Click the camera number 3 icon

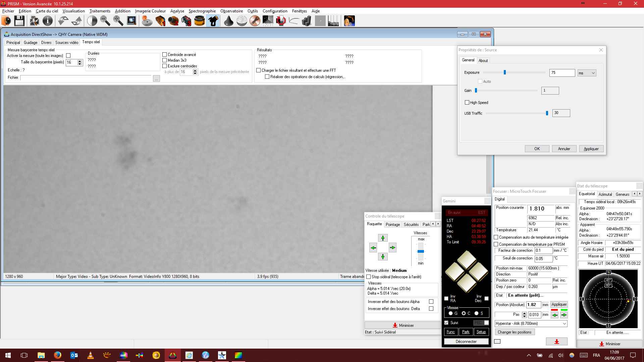tap(186, 21)
